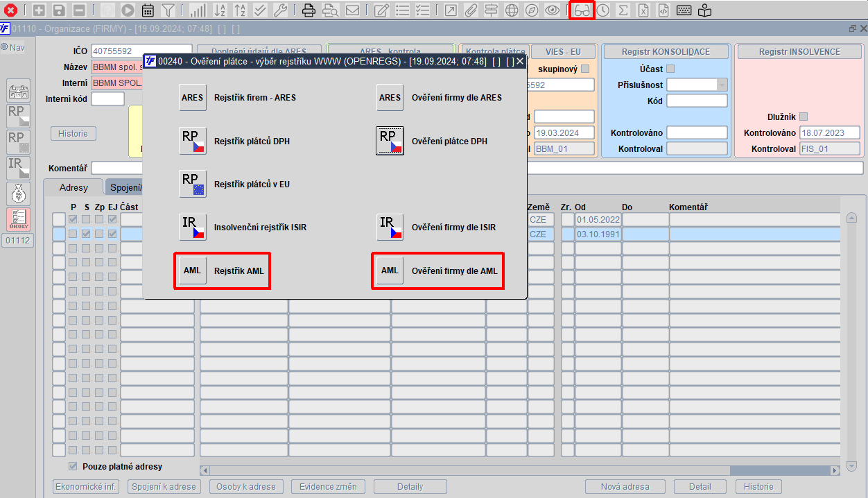This screenshot has height=498, width=868.
Task: Click the 01112 sidebar button
Action: 17,241
